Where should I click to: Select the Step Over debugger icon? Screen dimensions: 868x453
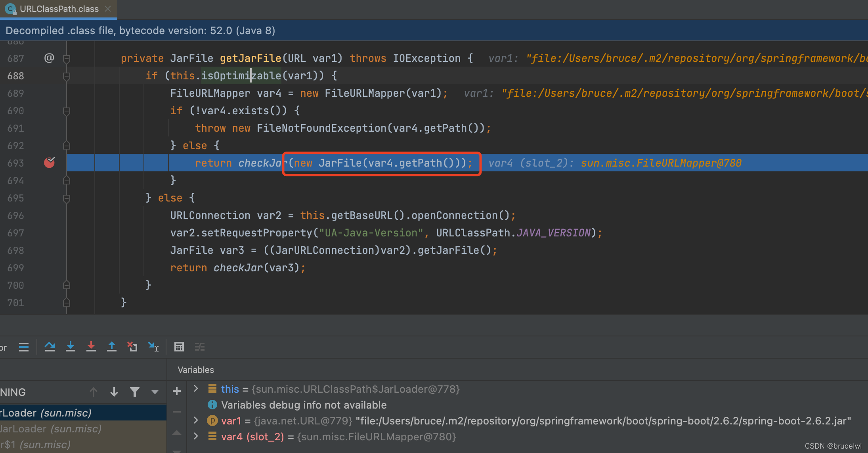(50, 347)
